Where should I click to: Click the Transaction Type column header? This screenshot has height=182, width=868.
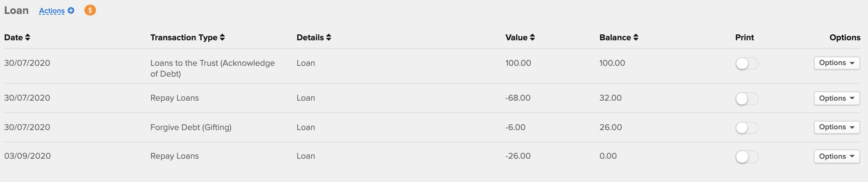184,37
